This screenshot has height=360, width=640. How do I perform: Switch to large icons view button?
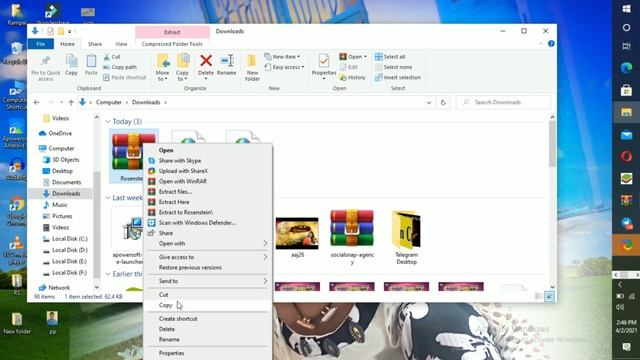[549, 297]
